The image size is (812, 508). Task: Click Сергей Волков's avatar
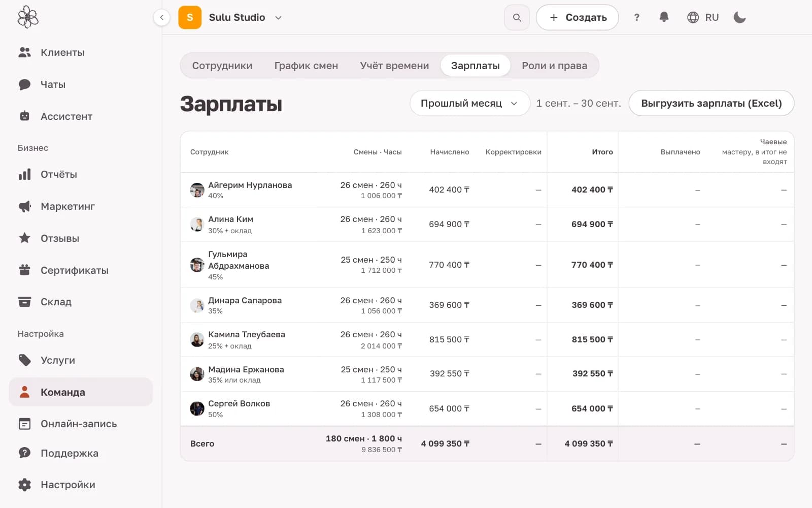click(x=197, y=408)
